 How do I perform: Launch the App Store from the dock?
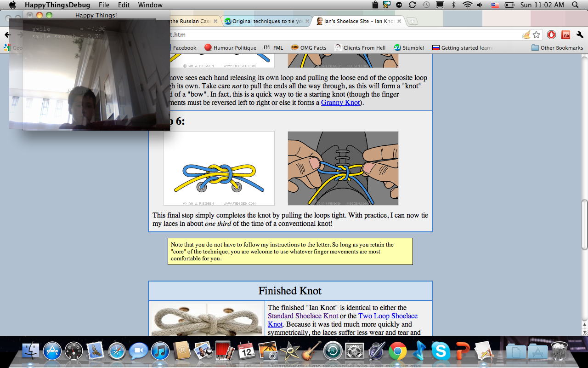point(52,351)
